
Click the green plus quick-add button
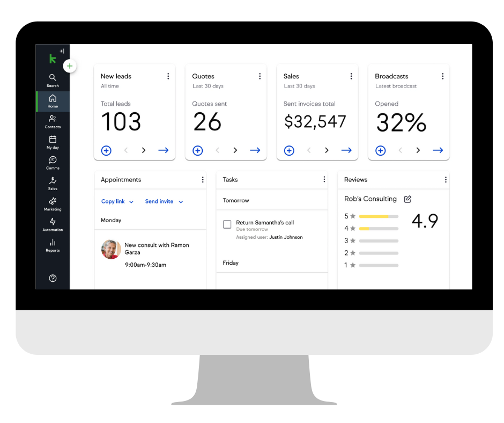(70, 66)
